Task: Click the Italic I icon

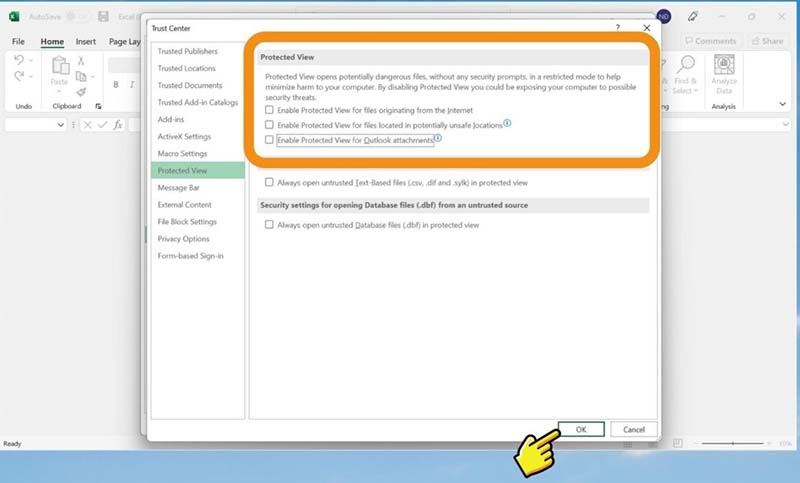Action: [132, 85]
